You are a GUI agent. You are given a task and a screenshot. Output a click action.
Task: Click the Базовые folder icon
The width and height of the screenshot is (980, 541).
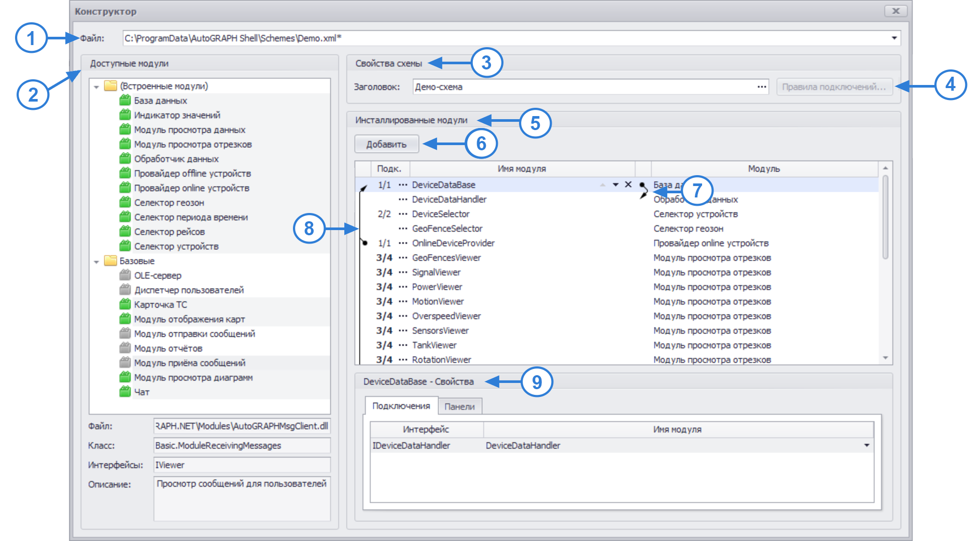coord(110,260)
